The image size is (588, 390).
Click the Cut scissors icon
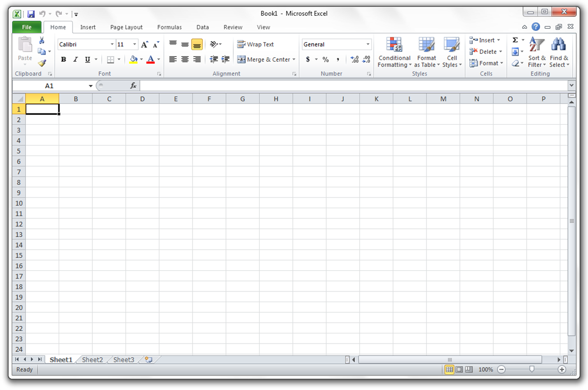42,40
